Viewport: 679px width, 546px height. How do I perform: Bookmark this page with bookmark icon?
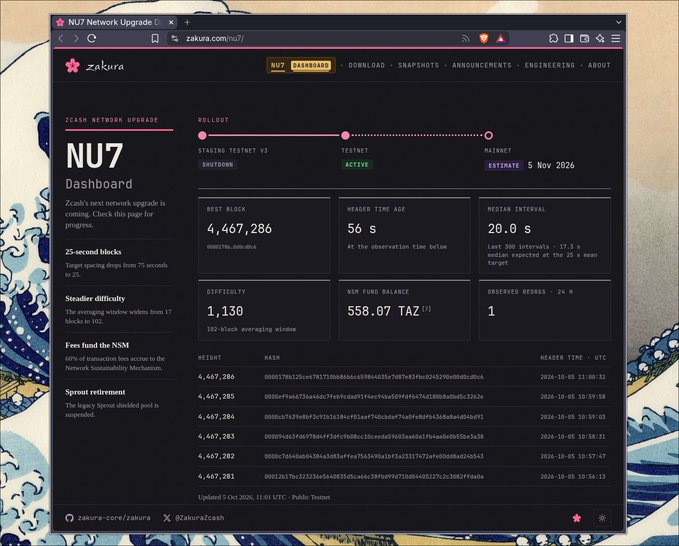coord(155,39)
